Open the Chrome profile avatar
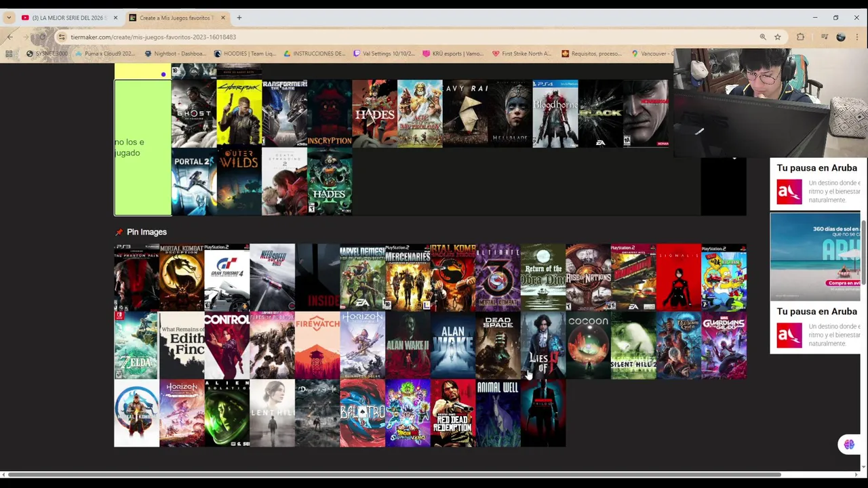868x488 pixels. pos(841,37)
